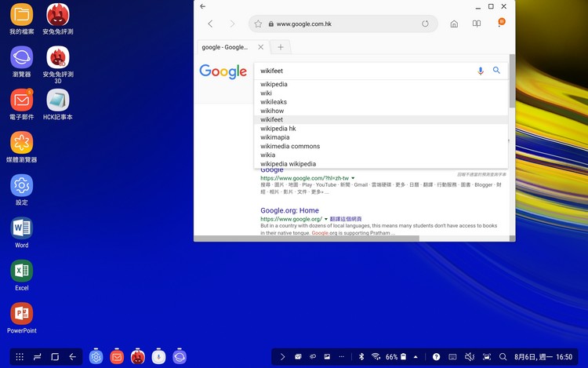The image size is (588, 368).
Task: Select the google - Google... tab
Action: pyautogui.click(x=225, y=47)
